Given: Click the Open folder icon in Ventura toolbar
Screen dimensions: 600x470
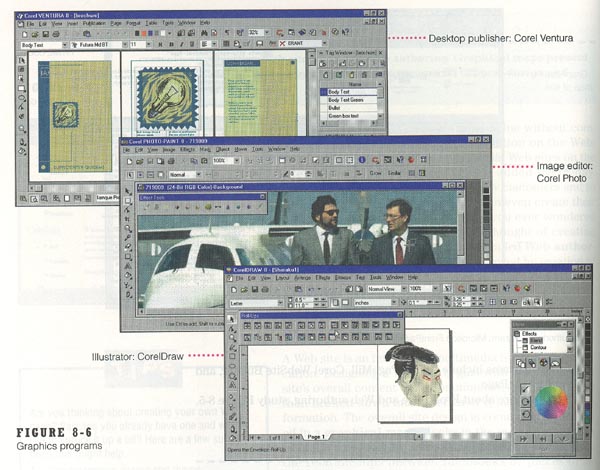Looking at the screenshot, I should (x=34, y=34).
